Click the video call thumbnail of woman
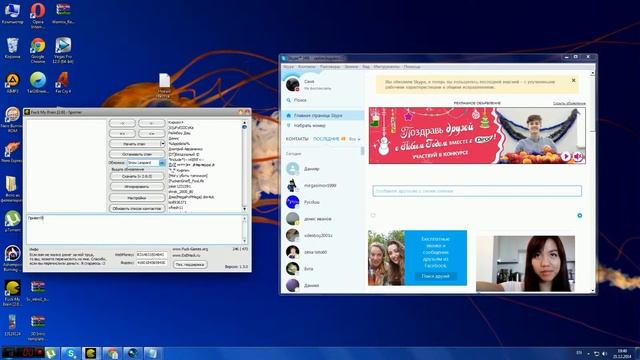Viewport: 640px width, 360px height. [x=525, y=264]
